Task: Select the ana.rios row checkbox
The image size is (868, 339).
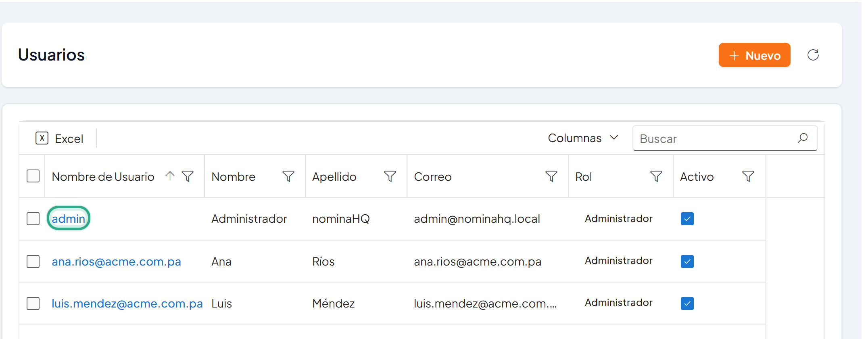Action: [x=33, y=262]
